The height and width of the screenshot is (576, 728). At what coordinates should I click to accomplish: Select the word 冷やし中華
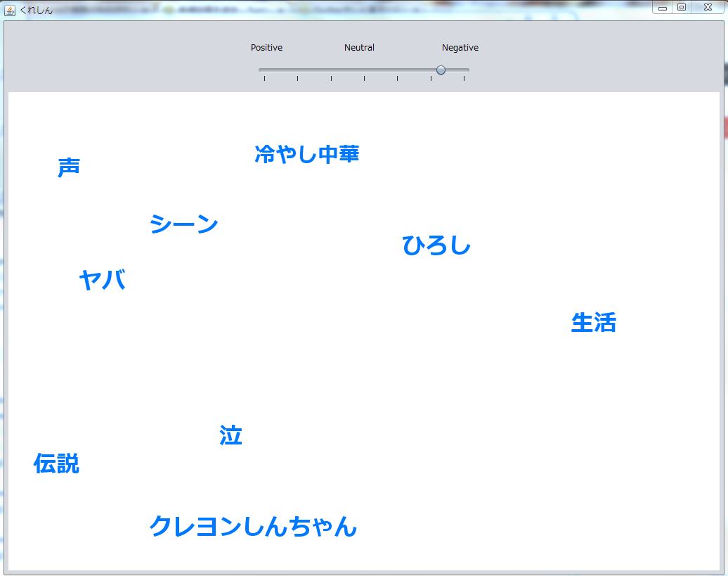coord(307,154)
